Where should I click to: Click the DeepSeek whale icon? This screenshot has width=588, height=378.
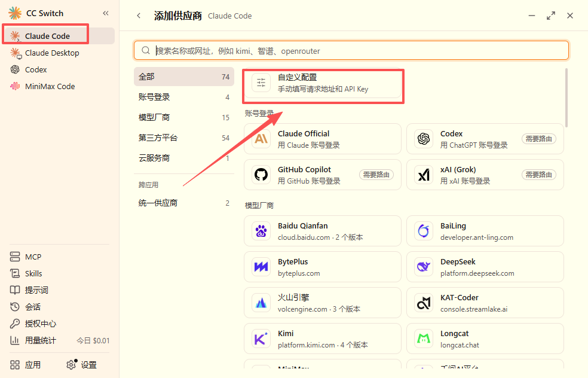(424, 267)
